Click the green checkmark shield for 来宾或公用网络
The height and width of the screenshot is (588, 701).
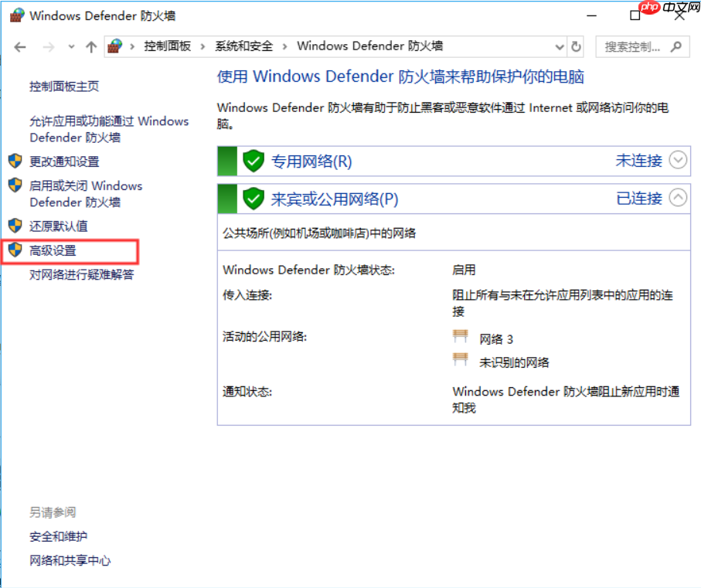coord(254,199)
